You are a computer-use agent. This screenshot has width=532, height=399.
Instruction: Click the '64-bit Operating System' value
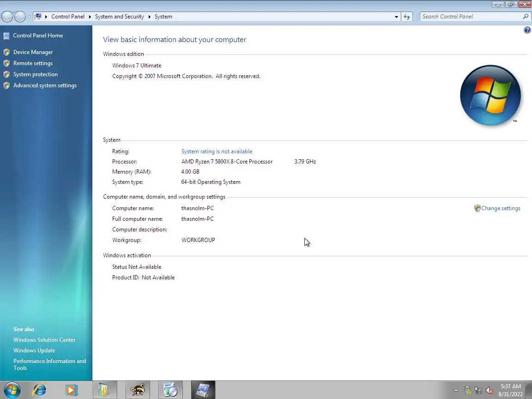(x=211, y=182)
